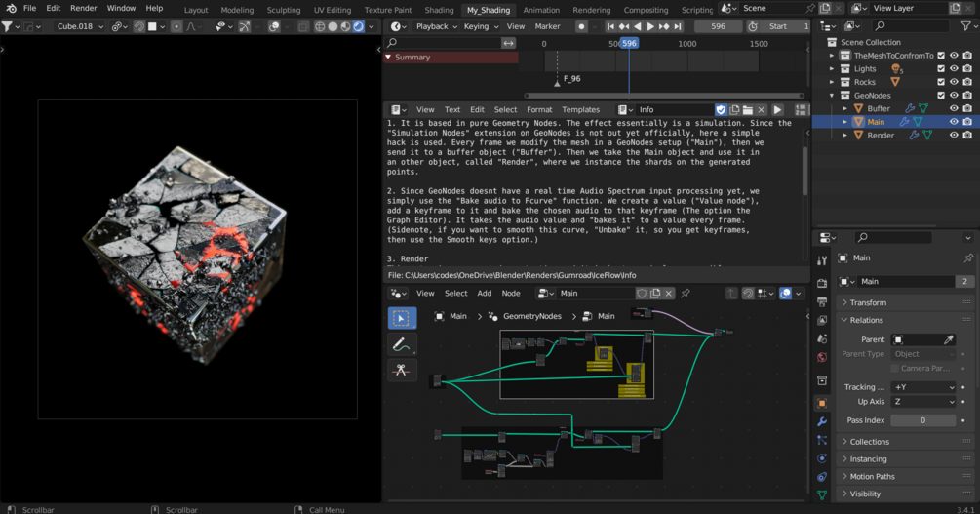This screenshot has height=514, width=980.
Task: Open the Templates menu in text editor
Action: [x=580, y=110]
